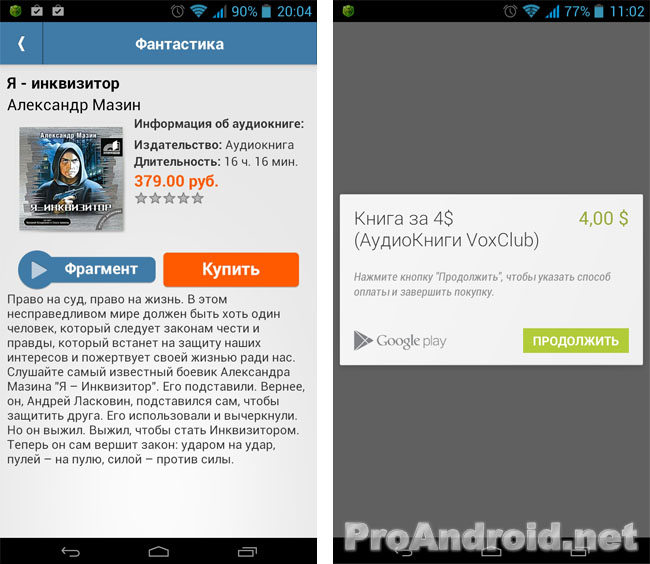
Task: Tap the Android home button, left phone
Action: coord(159,551)
